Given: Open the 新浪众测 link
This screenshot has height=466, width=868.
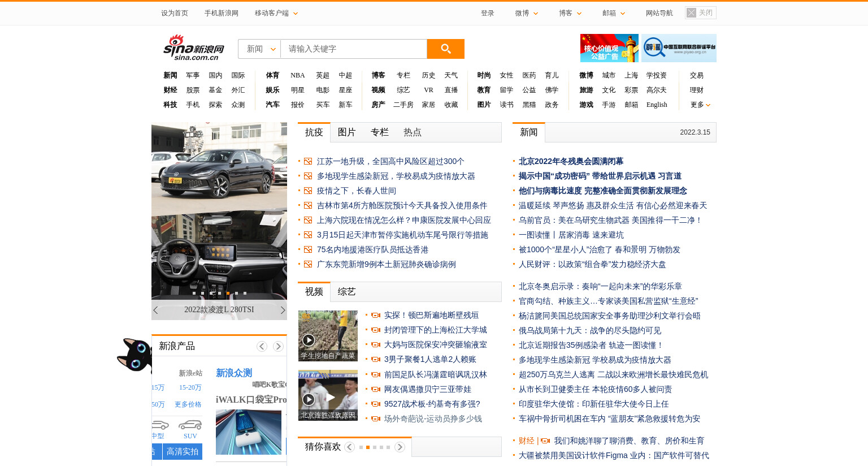Looking at the screenshot, I should point(234,373).
